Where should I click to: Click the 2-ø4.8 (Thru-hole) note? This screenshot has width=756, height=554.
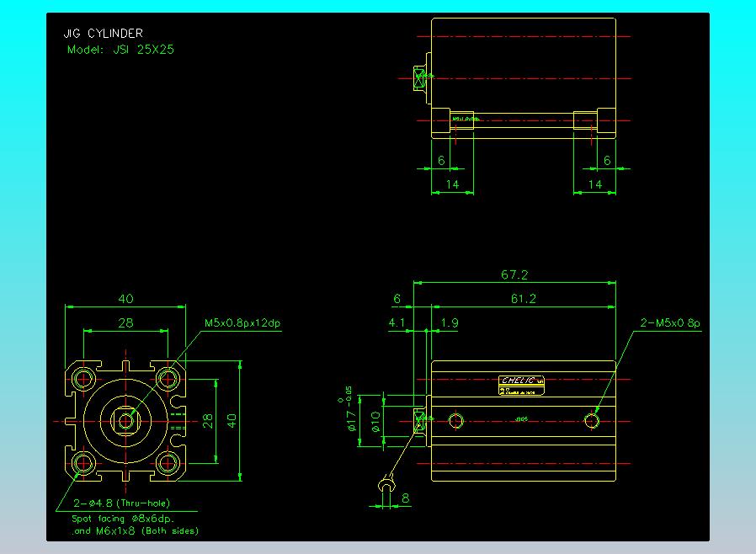coord(121,503)
